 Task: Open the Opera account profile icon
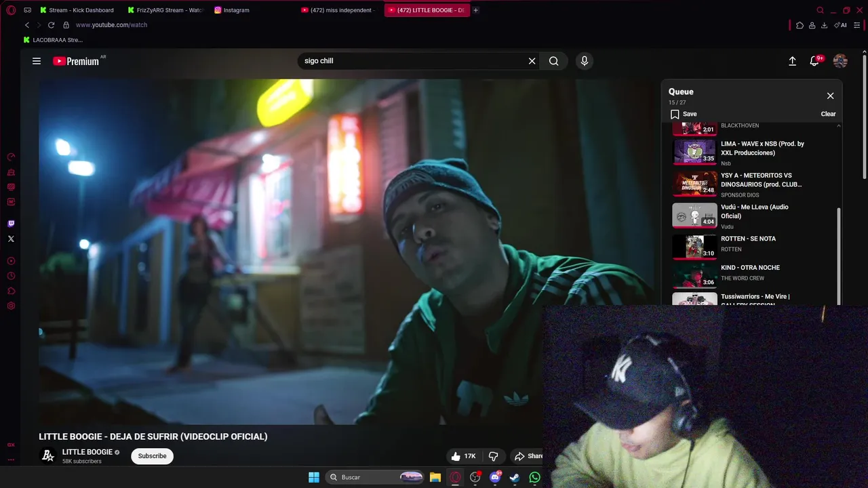pyautogui.click(x=812, y=25)
